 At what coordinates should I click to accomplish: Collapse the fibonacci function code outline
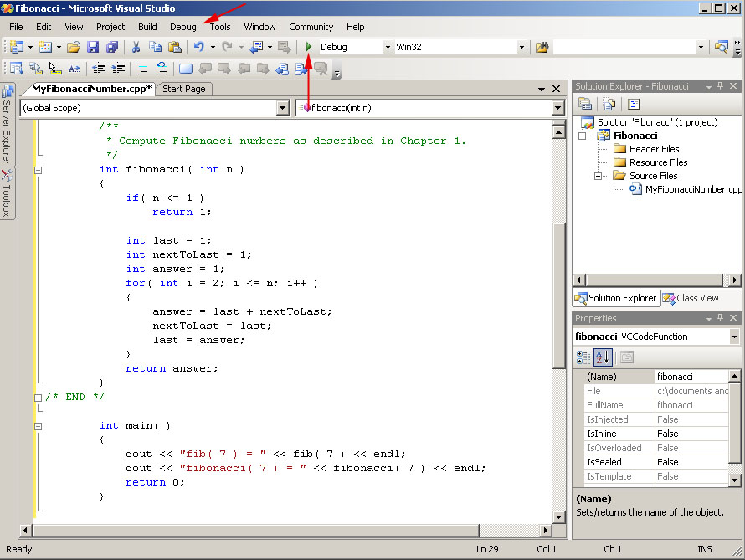click(x=39, y=170)
